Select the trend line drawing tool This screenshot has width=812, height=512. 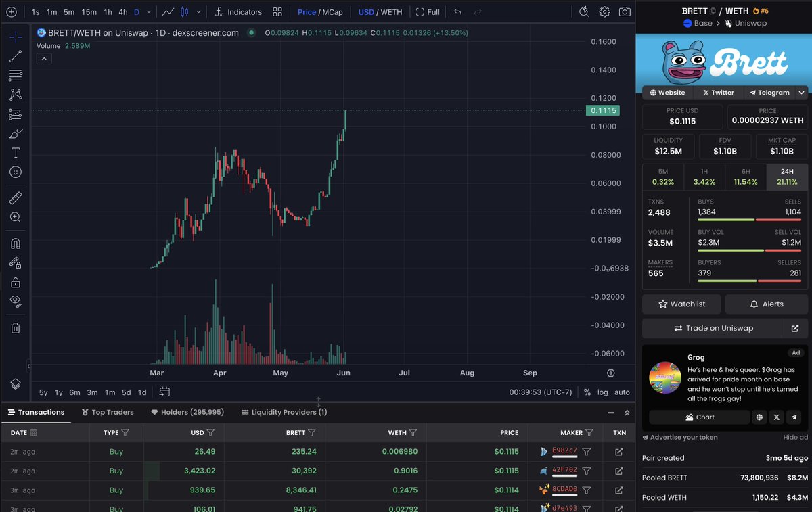(x=16, y=56)
